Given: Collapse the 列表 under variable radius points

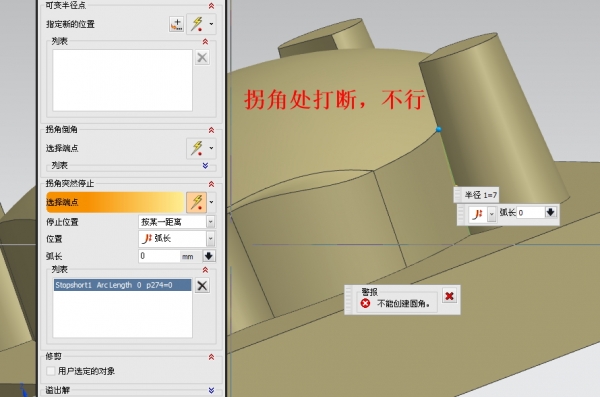Looking at the screenshot, I should (x=205, y=41).
